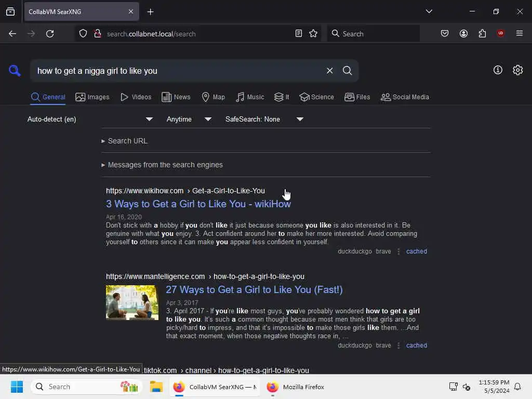Switch to the Images category tab
The image size is (532, 399).
(x=92, y=97)
